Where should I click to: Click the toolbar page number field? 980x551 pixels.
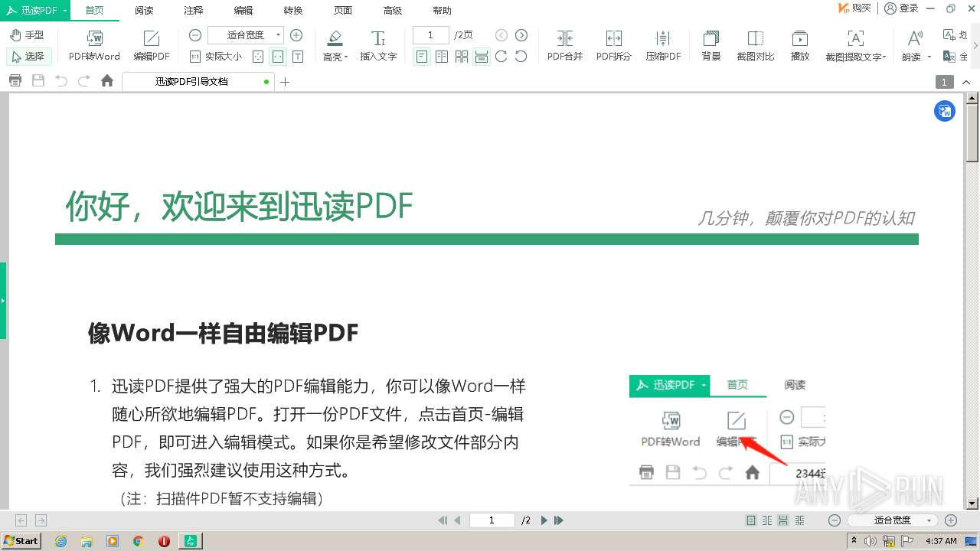tap(430, 35)
